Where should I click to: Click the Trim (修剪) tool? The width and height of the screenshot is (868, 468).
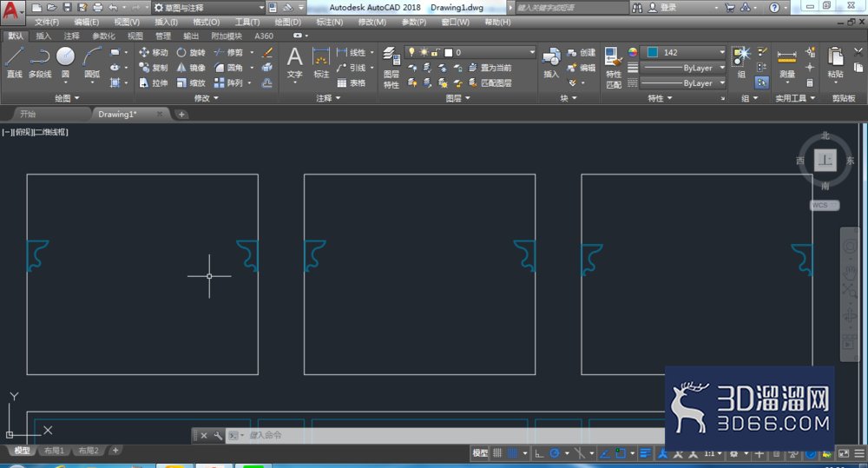coord(228,52)
